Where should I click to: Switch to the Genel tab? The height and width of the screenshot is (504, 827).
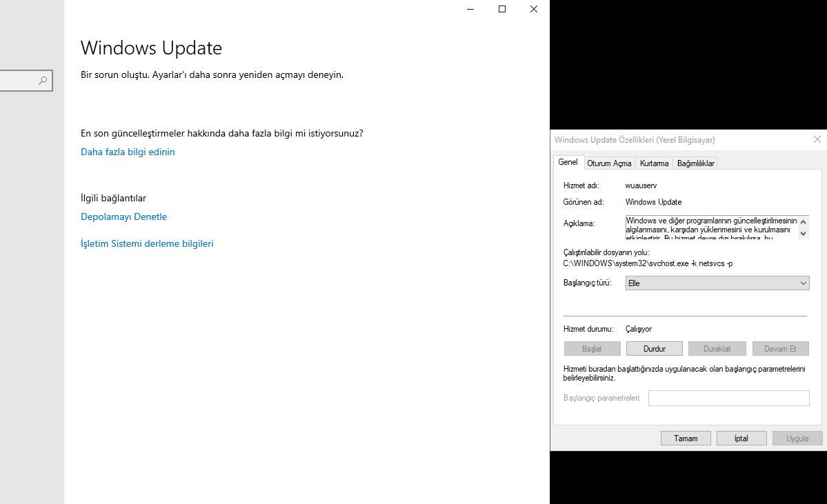point(568,163)
